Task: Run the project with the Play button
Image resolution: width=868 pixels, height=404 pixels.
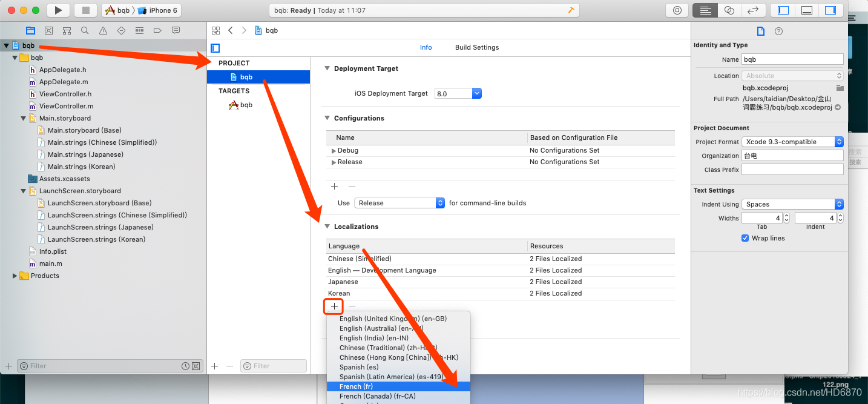Action: 58,10
